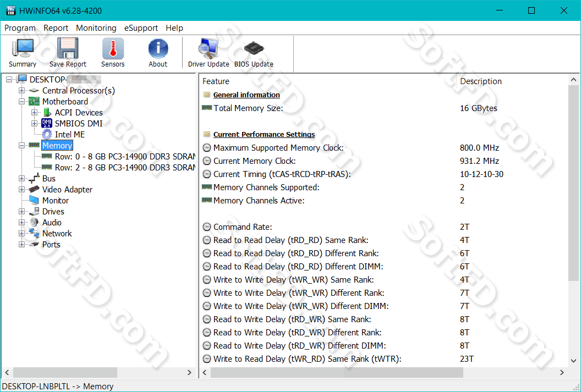Click the Save Report floppy icon
The width and height of the screenshot is (581, 392).
pos(68,48)
